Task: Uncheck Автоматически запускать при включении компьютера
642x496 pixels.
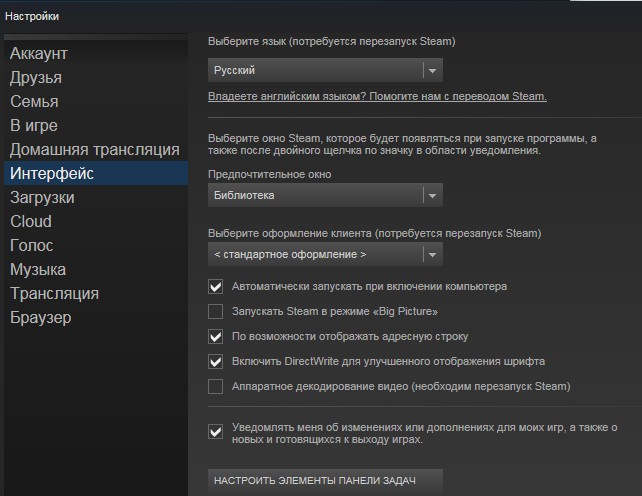Action: coord(215,287)
